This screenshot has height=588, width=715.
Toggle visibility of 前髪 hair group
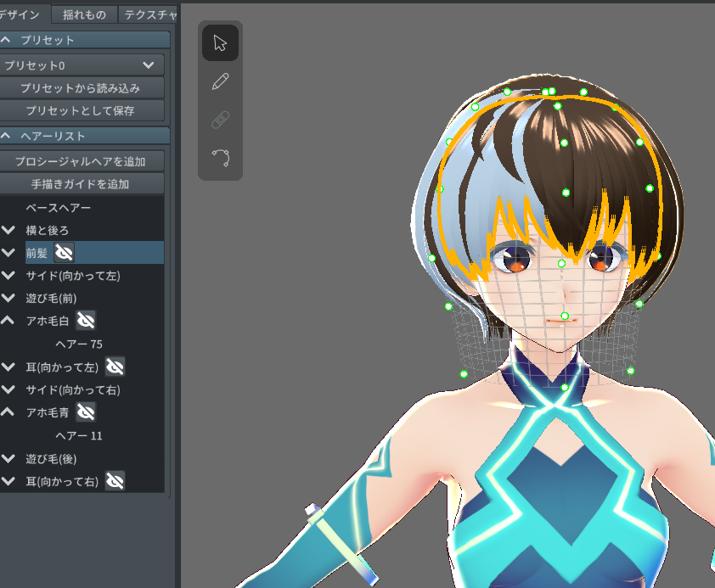tap(64, 252)
